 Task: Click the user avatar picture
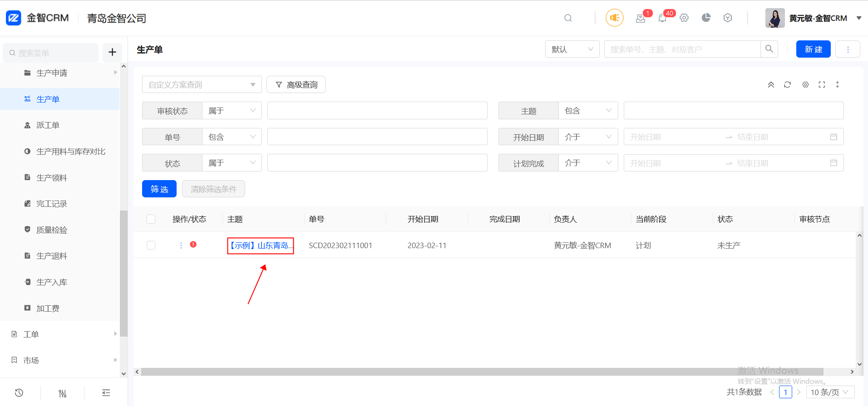[x=775, y=18]
